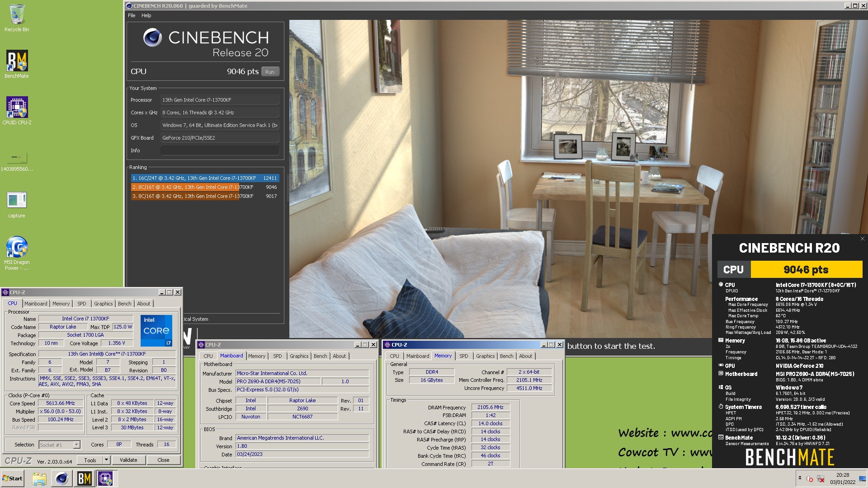868x488 pixels.
Task: Open the Recycle Bin desktop icon
Action: pyautogui.click(x=17, y=18)
